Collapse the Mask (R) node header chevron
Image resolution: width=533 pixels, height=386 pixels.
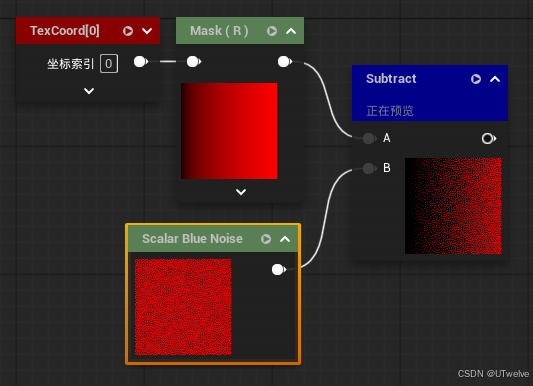tap(291, 31)
